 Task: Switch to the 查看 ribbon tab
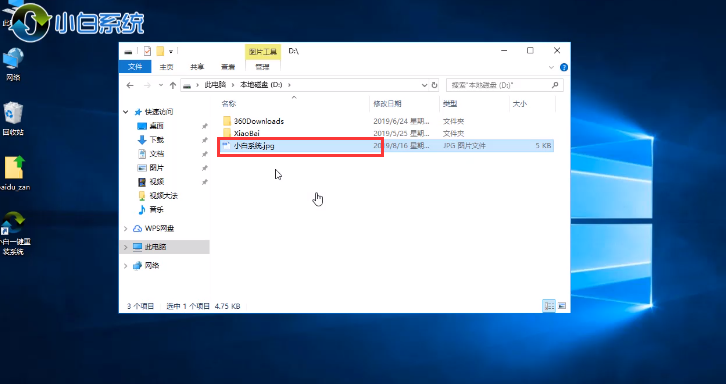pos(228,67)
